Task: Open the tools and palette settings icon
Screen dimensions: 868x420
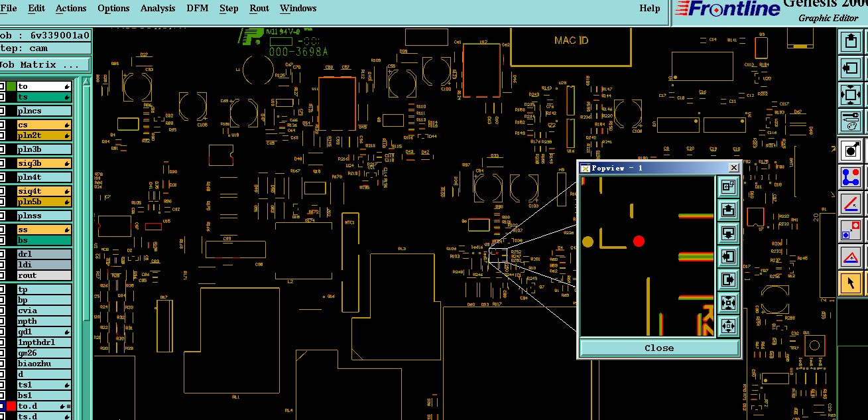Action: point(851,121)
